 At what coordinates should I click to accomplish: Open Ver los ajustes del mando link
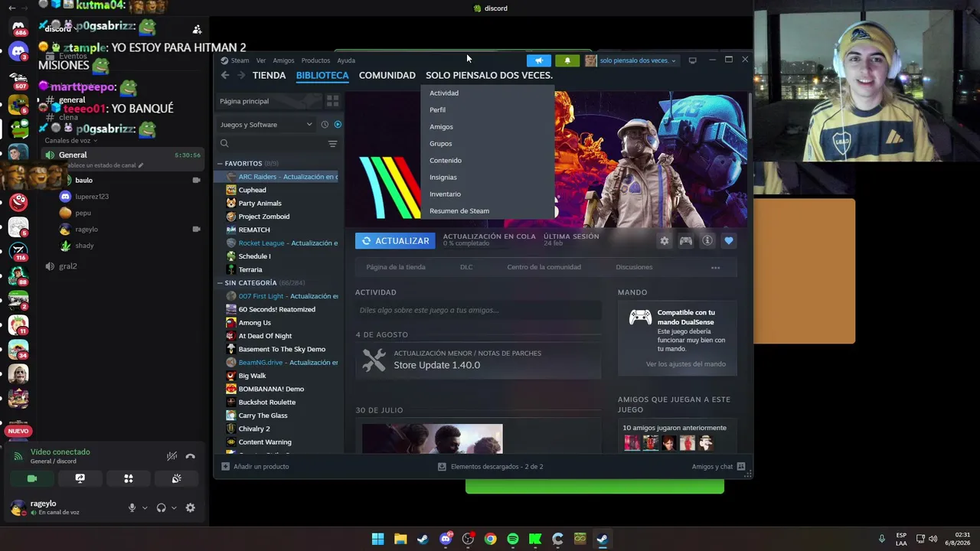coord(685,364)
